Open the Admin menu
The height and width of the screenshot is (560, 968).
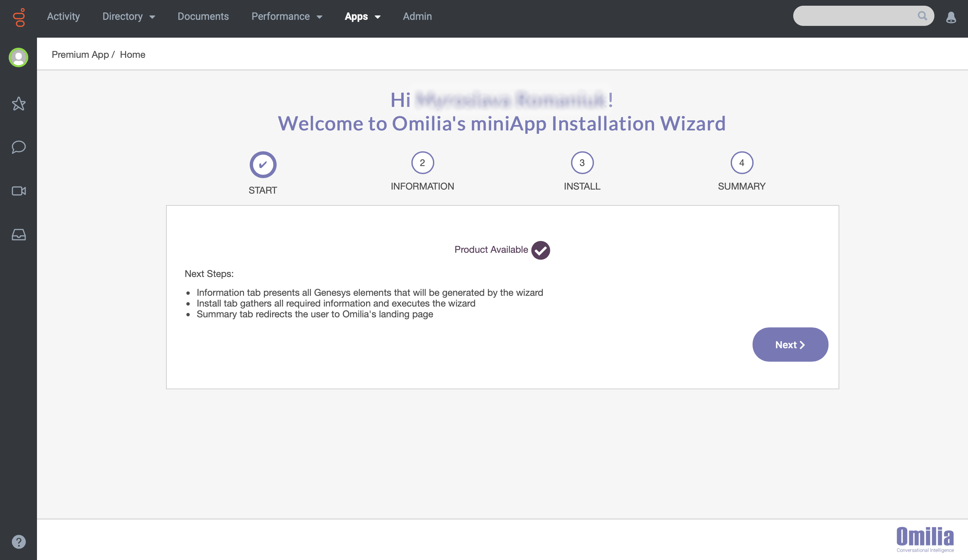point(417,16)
